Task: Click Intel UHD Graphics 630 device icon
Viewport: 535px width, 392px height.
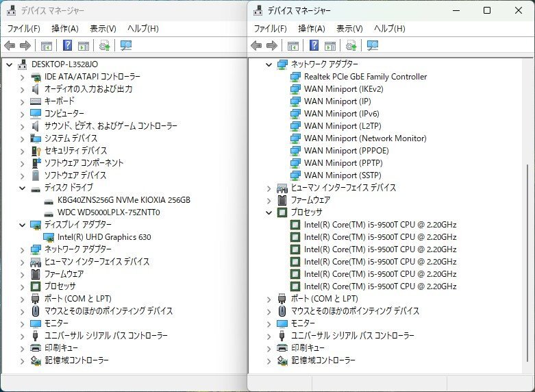Action: click(49, 237)
